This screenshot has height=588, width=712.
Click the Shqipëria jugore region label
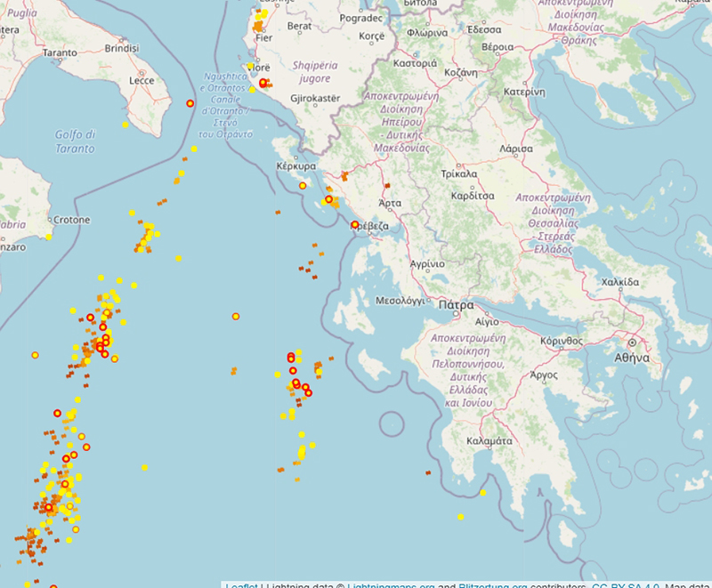point(315,72)
